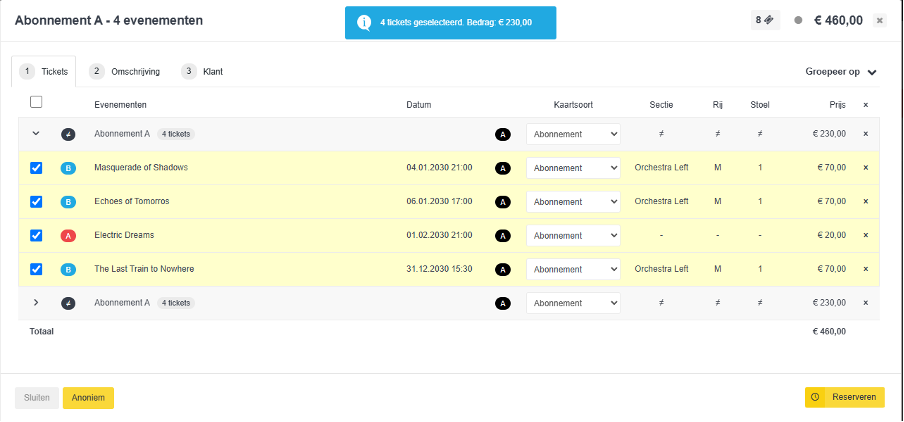Click black A ticket-type badge in Masquerade of Shadows row

click(x=503, y=168)
